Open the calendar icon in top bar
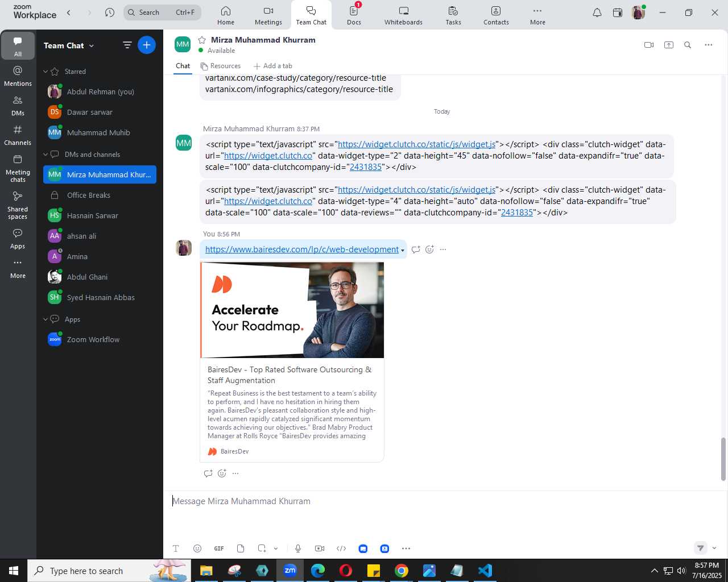Viewport: 728px width, 582px height. (618, 13)
